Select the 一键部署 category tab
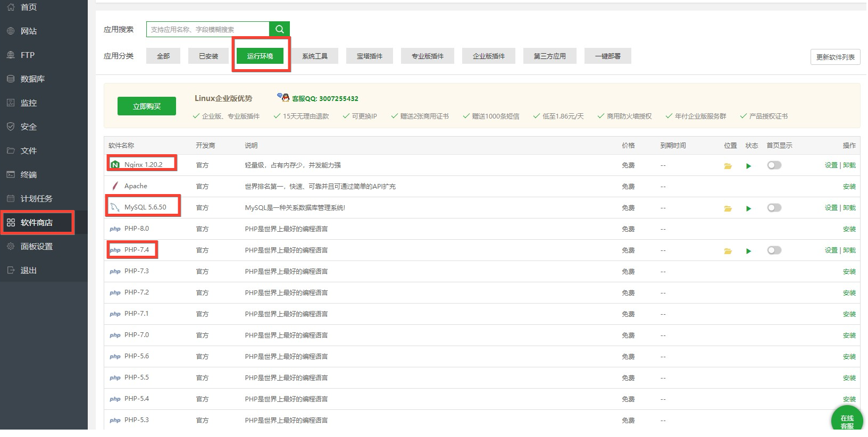The width and height of the screenshot is (868, 437). pos(607,56)
